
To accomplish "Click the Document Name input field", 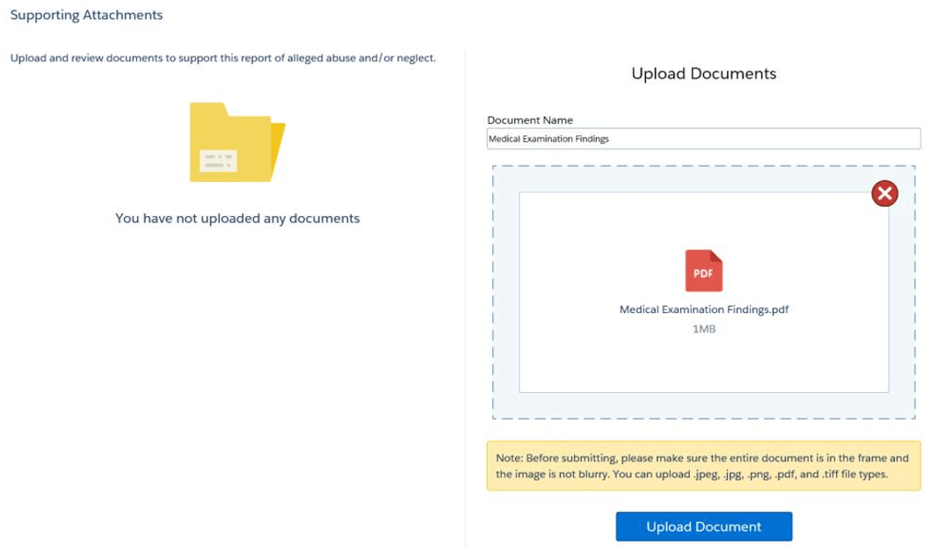I will (703, 139).
